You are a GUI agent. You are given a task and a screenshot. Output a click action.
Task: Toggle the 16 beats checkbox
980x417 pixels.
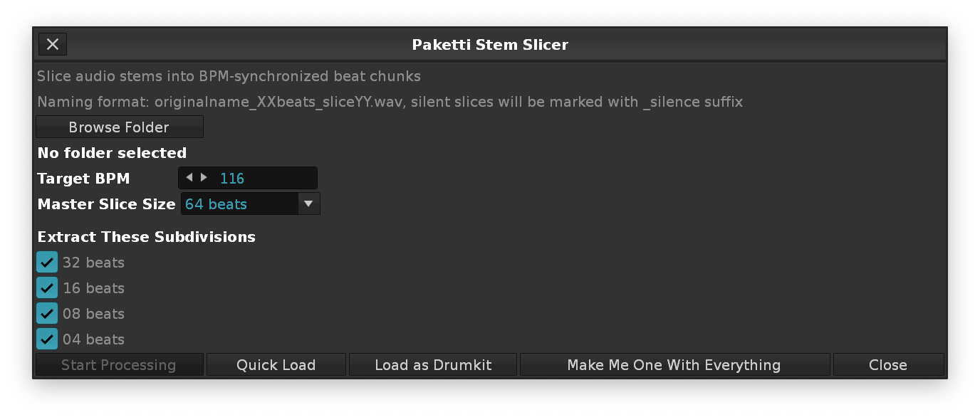(47, 288)
